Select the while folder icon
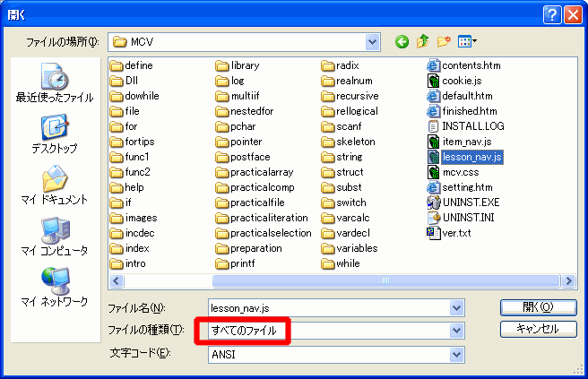 click(328, 264)
